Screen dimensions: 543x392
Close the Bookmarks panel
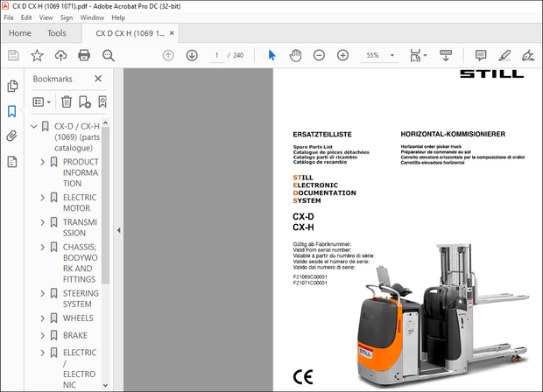[98, 79]
